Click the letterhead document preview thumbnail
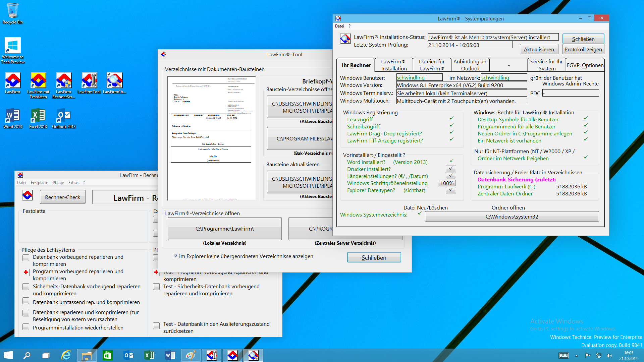644x362 pixels. (211, 138)
